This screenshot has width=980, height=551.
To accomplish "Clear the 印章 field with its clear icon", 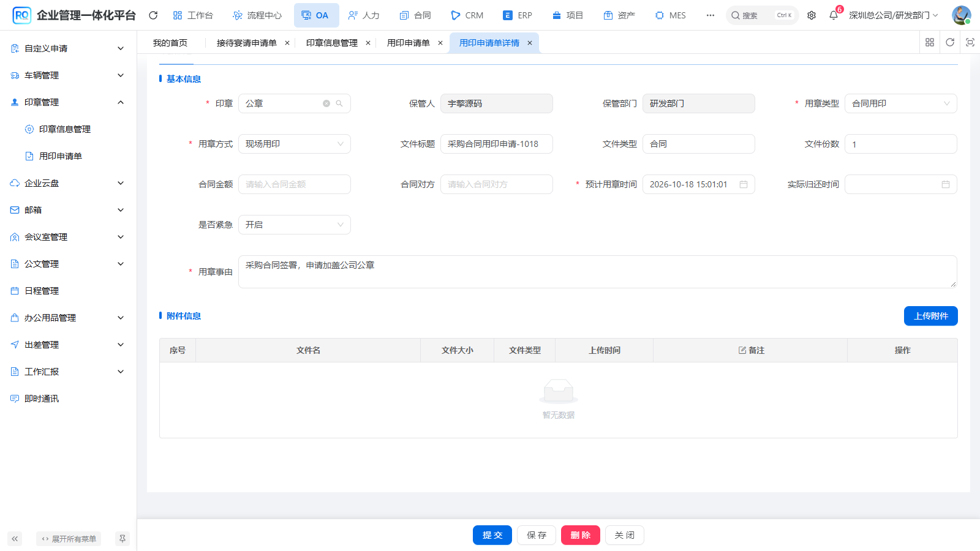I will (x=326, y=103).
